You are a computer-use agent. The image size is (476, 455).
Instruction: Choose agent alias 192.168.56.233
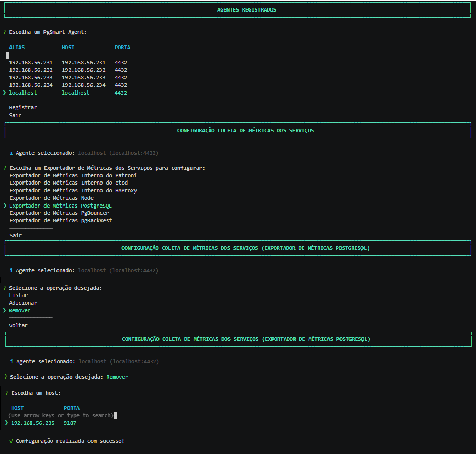[x=31, y=78]
